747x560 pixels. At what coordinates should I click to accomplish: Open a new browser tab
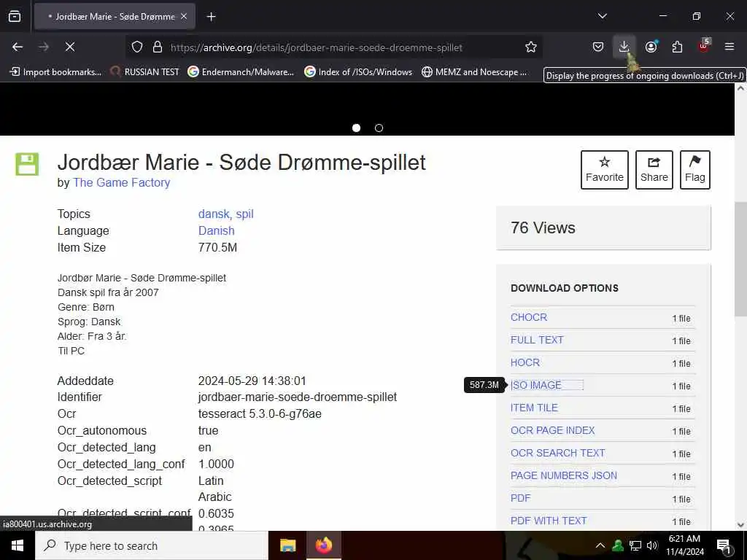211,17
